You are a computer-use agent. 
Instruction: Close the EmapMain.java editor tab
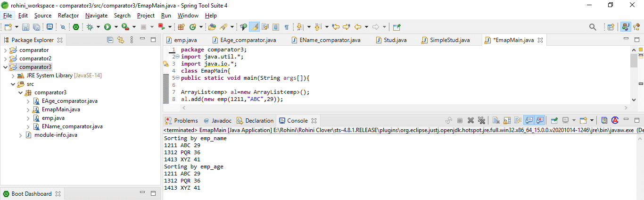[541, 40]
